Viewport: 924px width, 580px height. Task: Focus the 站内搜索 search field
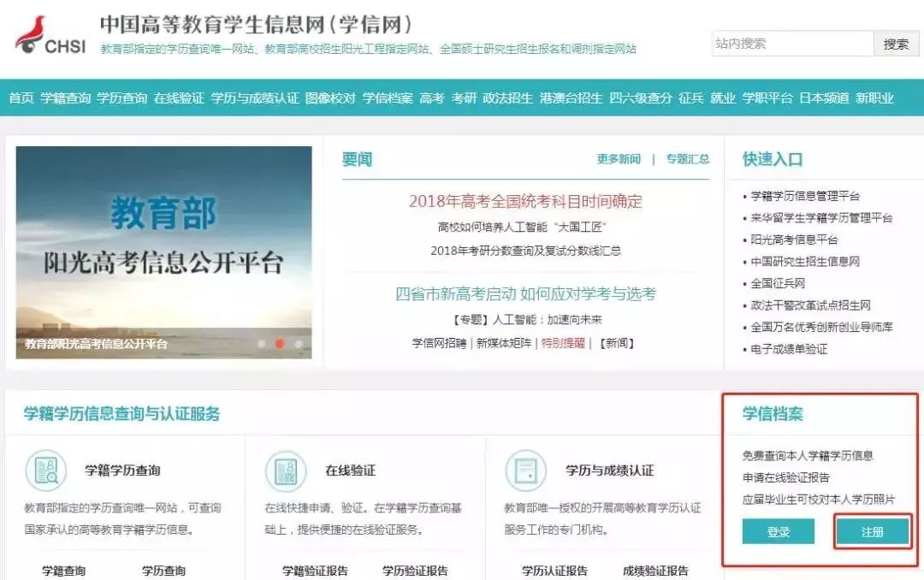(792, 44)
